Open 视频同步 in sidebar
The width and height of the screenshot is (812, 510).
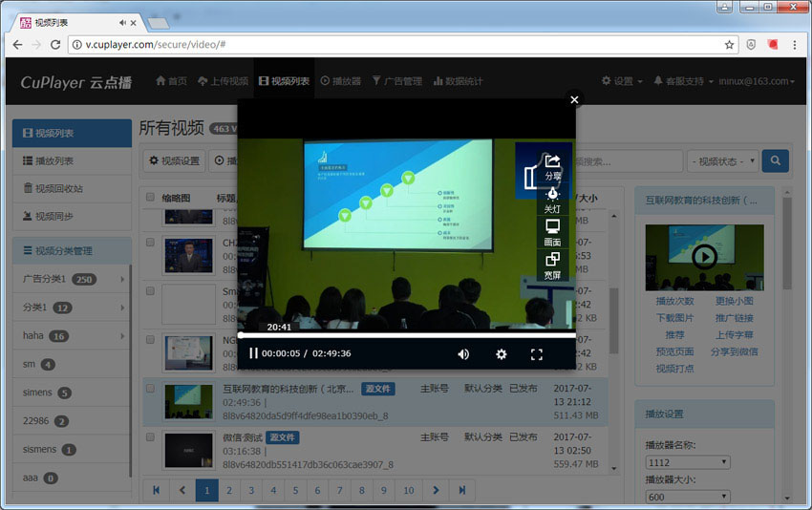(x=72, y=217)
